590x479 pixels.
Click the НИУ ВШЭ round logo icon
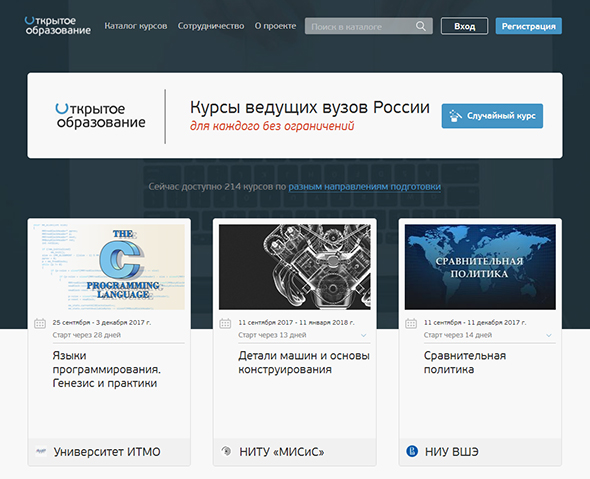tap(412, 451)
